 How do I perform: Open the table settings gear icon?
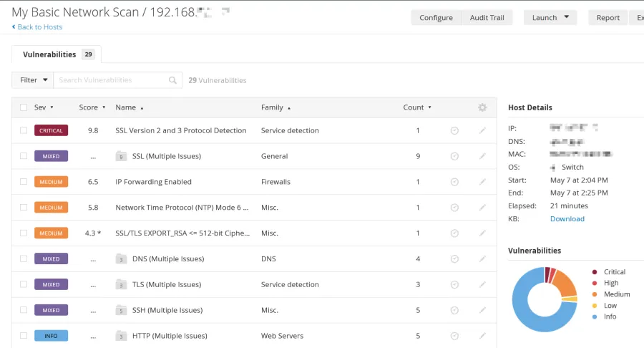click(482, 107)
